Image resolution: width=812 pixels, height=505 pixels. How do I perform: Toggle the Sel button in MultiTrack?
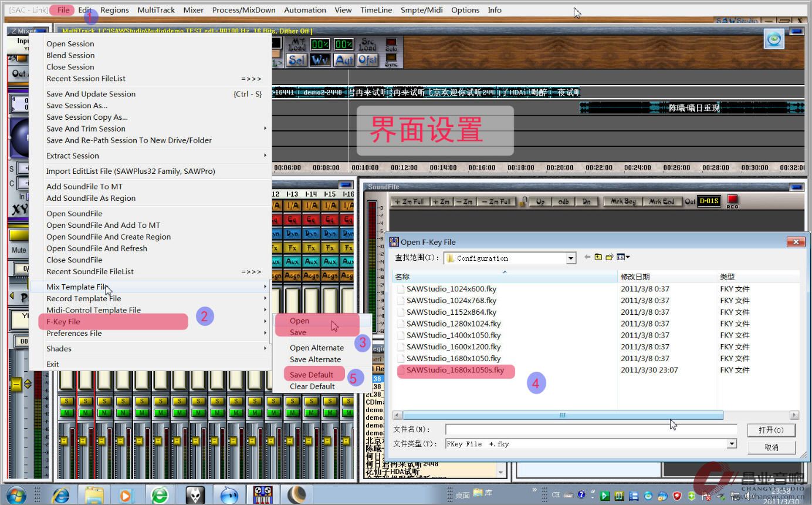tap(297, 60)
